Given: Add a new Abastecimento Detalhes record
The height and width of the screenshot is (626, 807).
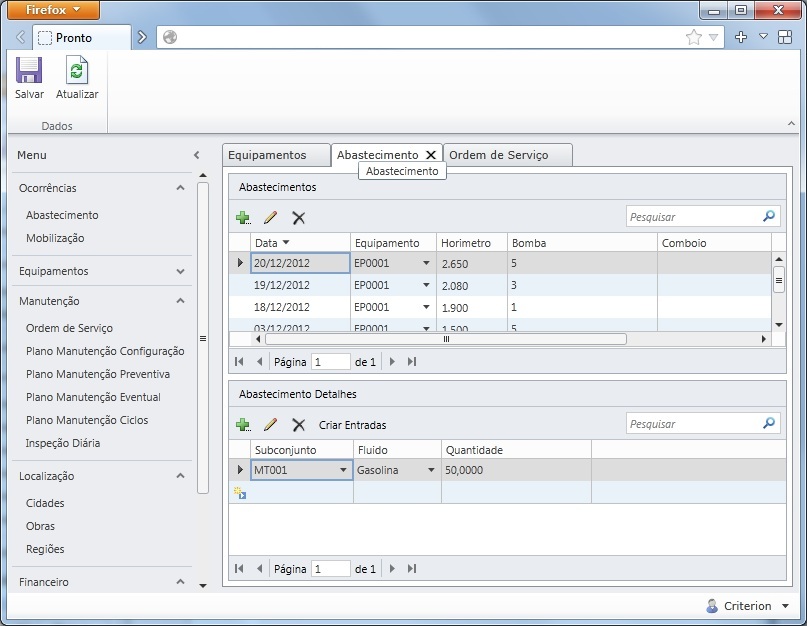Looking at the screenshot, I should point(243,425).
